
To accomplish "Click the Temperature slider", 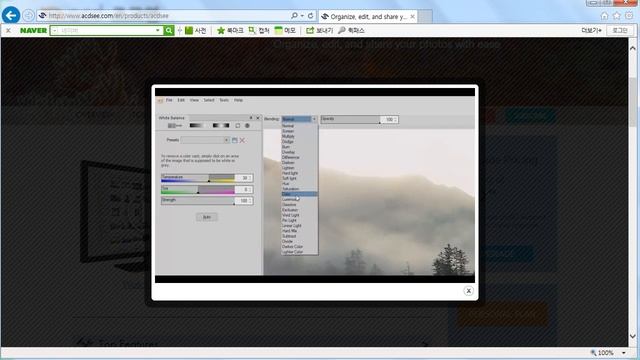I will (x=198, y=178).
